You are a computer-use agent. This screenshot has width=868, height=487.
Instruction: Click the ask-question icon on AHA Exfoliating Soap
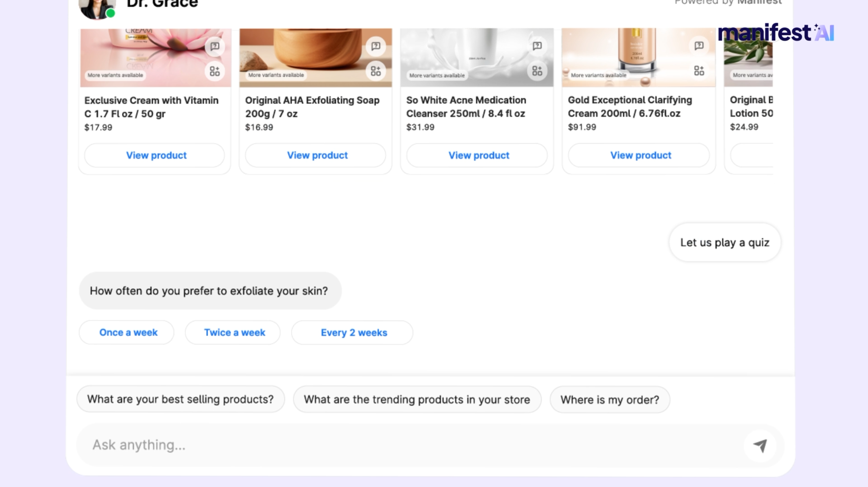pyautogui.click(x=376, y=46)
